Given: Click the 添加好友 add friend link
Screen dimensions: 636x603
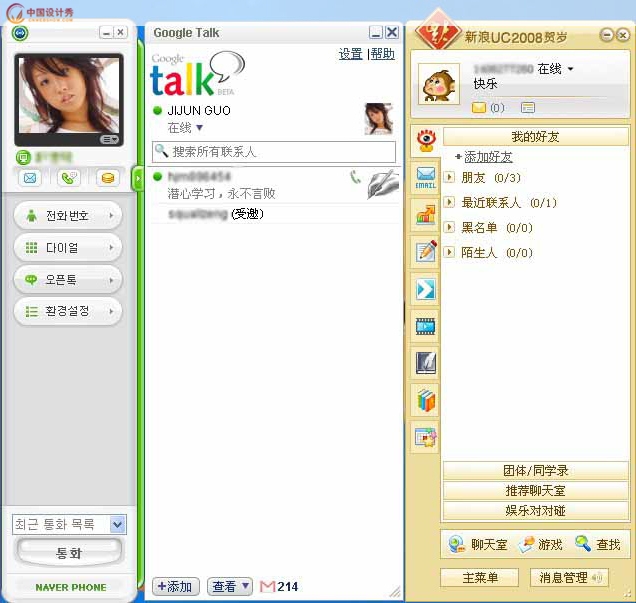Looking at the screenshot, I should click(x=488, y=157).
